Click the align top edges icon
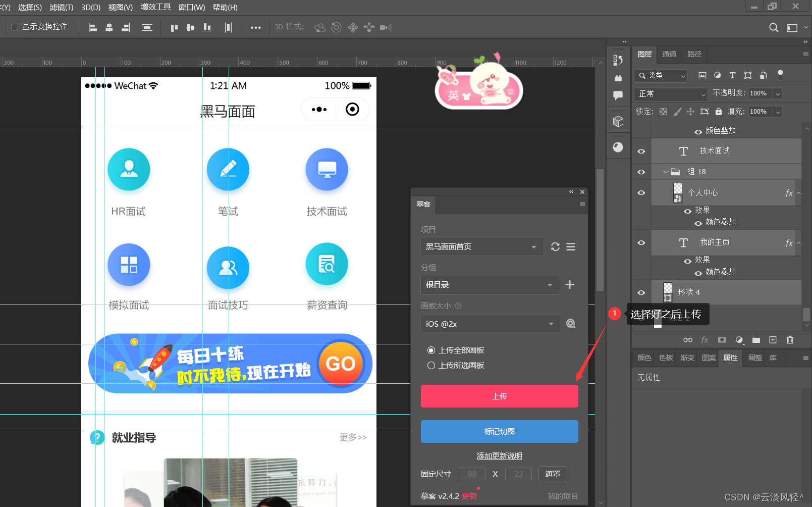Image resolution: width=812 pixels, height=507 pixels. (x=174, y=27)
